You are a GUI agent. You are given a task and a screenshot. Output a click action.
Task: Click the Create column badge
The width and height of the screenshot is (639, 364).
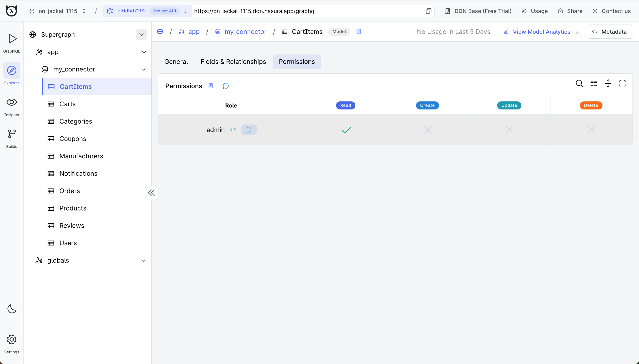click(x=427, y=105)
